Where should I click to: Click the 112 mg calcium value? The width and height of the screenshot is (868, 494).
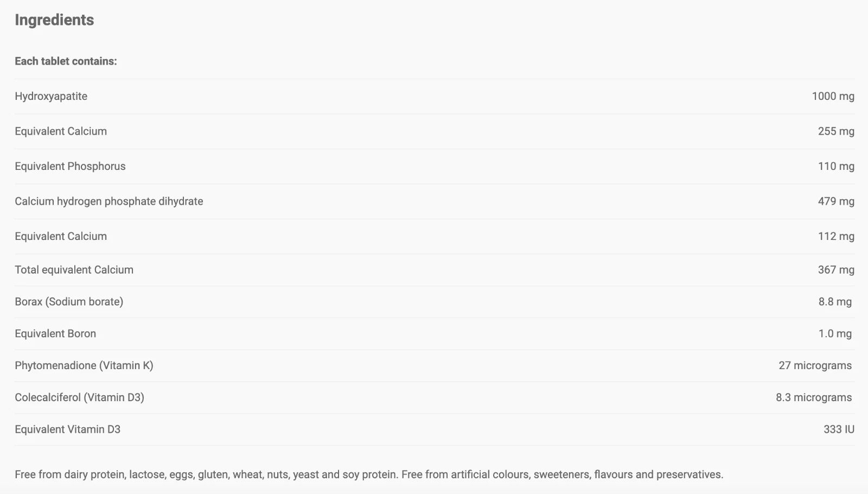click(x=836, y=236)
